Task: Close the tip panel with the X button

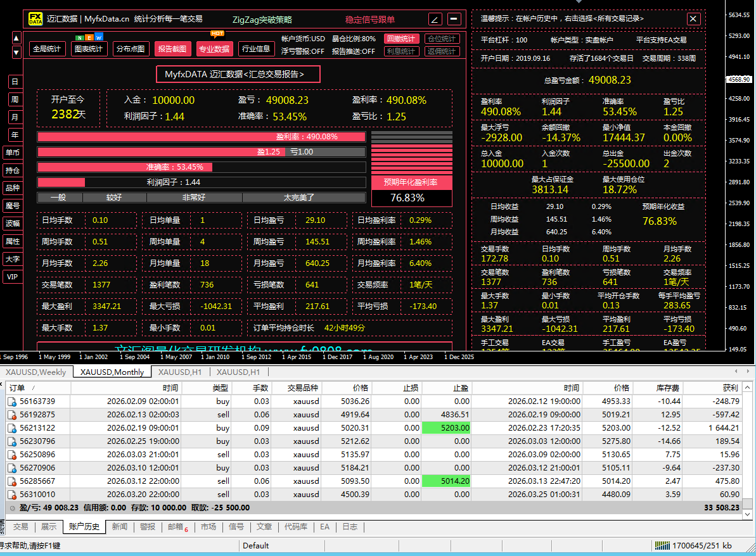Action: (693, 19)
